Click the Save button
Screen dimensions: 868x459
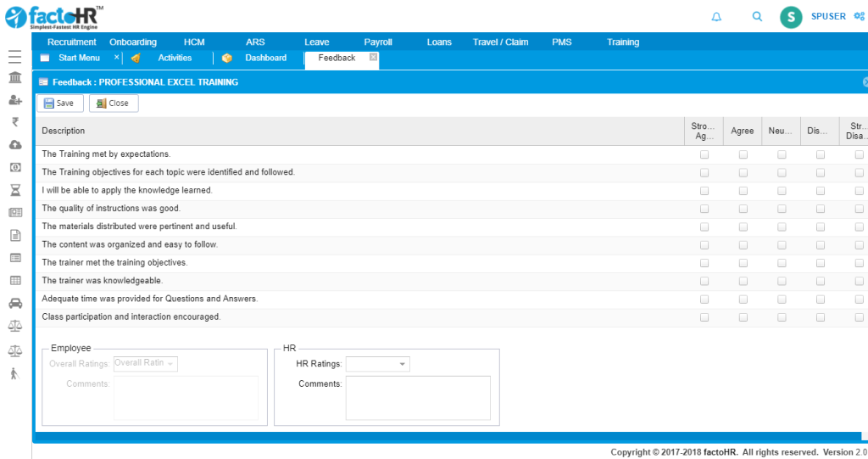[58, 103]
